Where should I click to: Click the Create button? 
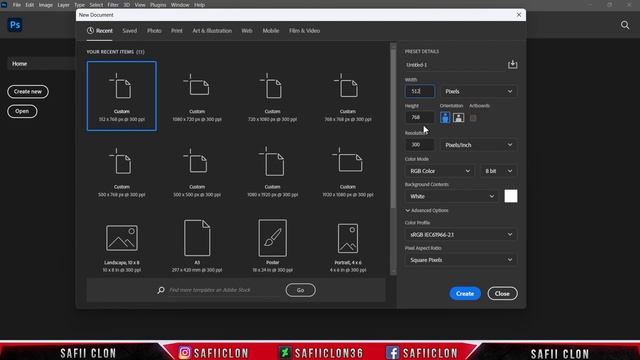pos(465,293)
